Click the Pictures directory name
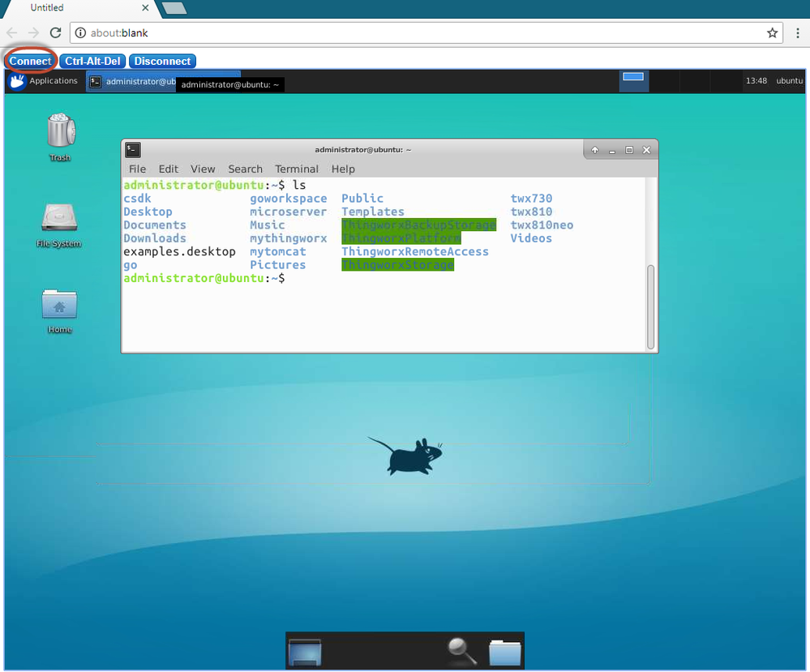Screen dimensions: 810x672 [278, 265]
